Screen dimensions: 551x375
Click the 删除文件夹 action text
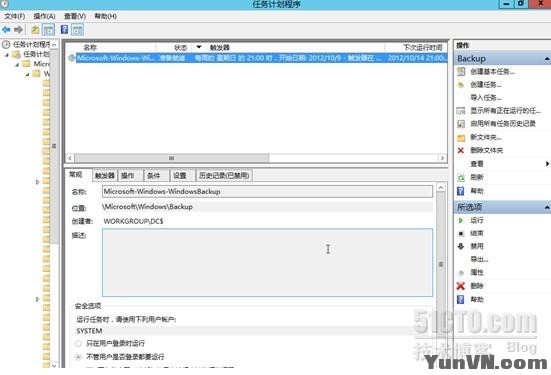click(x=487, y=150)
